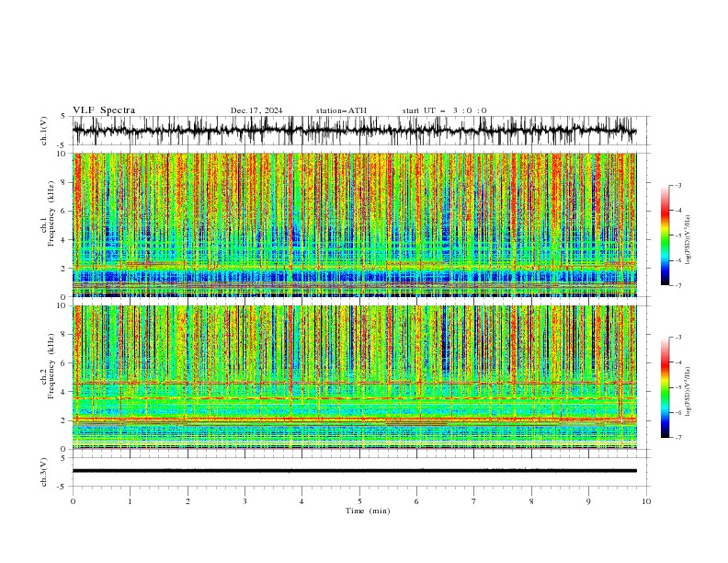Click the "ch.1(V)" waveform axis label
Viewport: 728px width, 563px height.
[44, 131]
